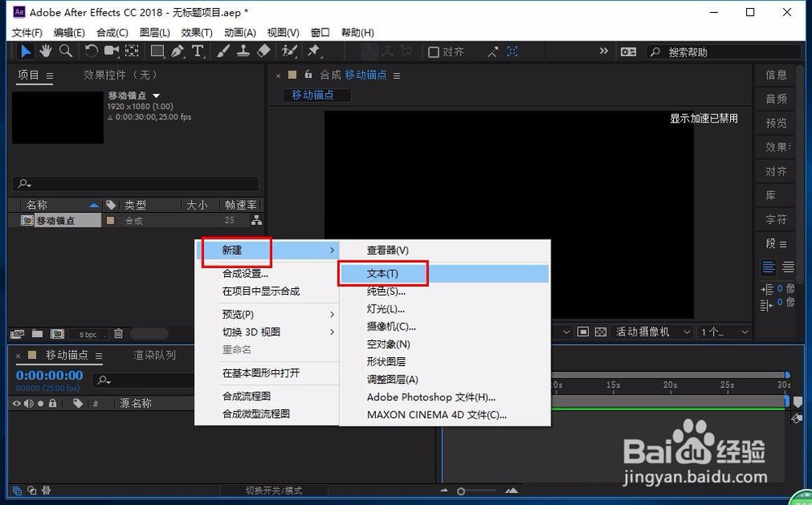The height and width of the screenshot is (505, 812).
Task: Switch to 效果控件 tab
Action: coord(120,76)
